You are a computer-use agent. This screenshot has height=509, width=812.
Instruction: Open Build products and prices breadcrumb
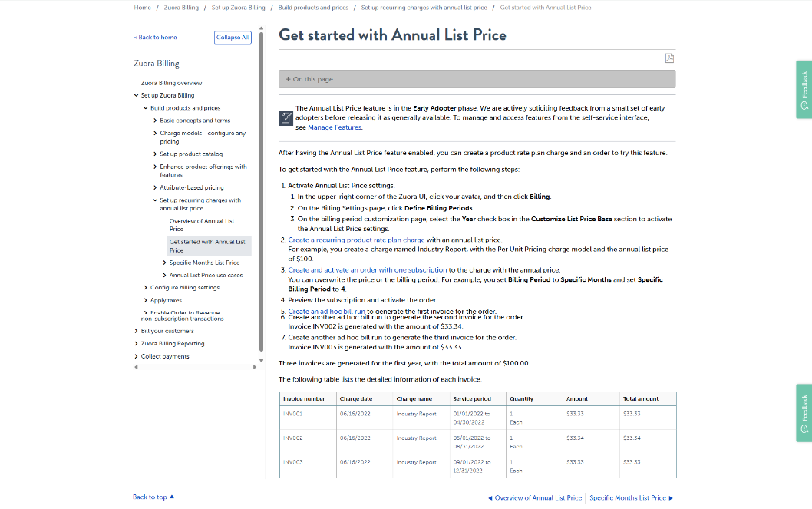(x=313, y=8)
